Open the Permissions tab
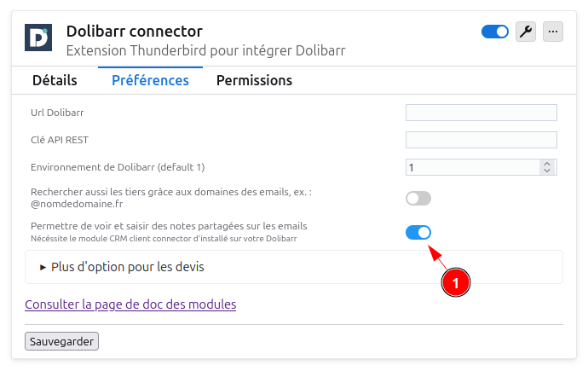 click(x=254, y=80)
